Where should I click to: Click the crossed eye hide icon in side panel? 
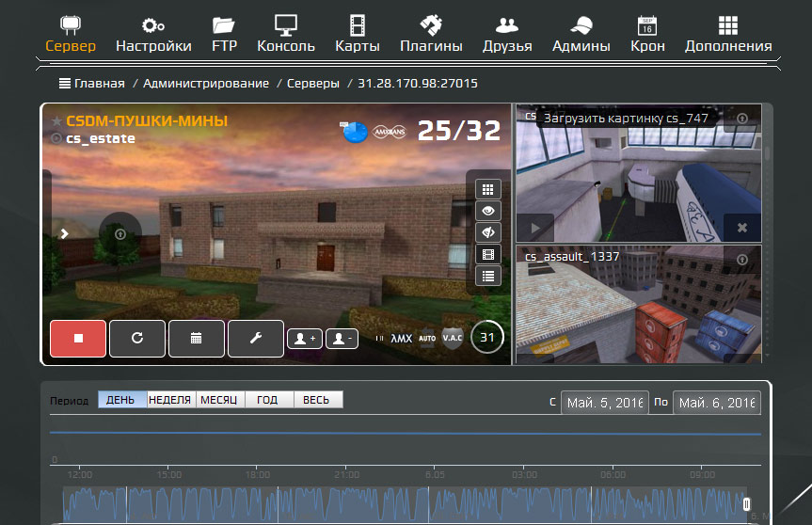487,233
